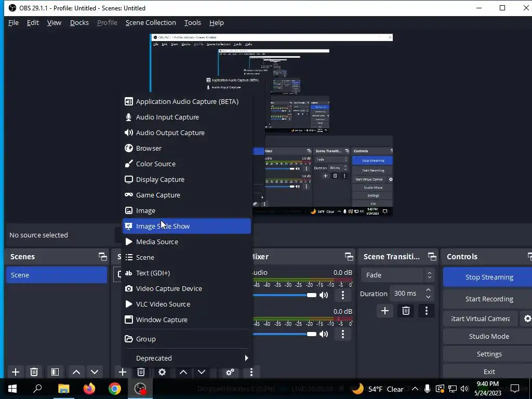
Task: Open the Edit menu
Action: 33,23
